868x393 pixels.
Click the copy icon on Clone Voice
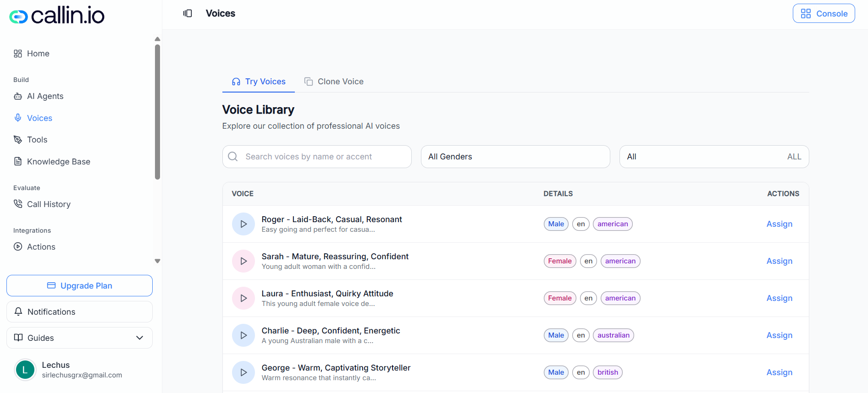(309, 82)
